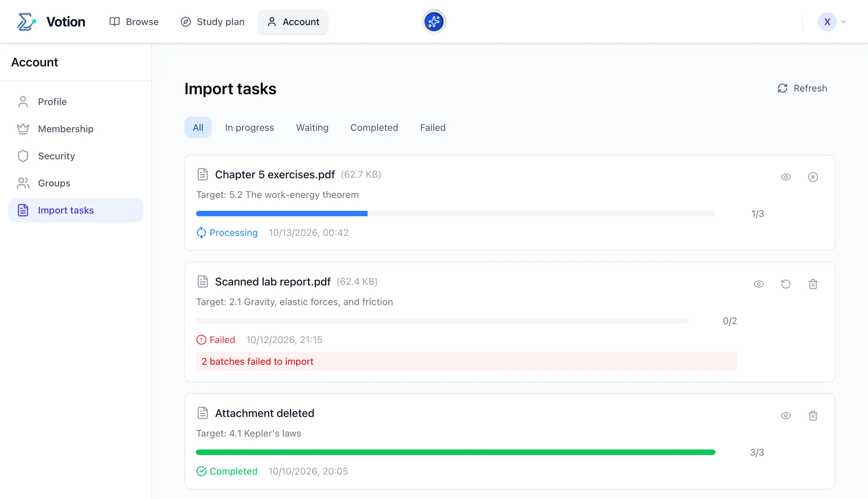Open Membership settings in sidebar

click(x=75, y=129)
